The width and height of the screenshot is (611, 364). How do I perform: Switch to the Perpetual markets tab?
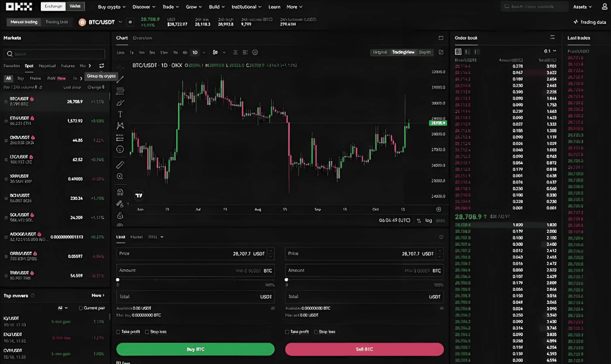(x=47, y=66)
